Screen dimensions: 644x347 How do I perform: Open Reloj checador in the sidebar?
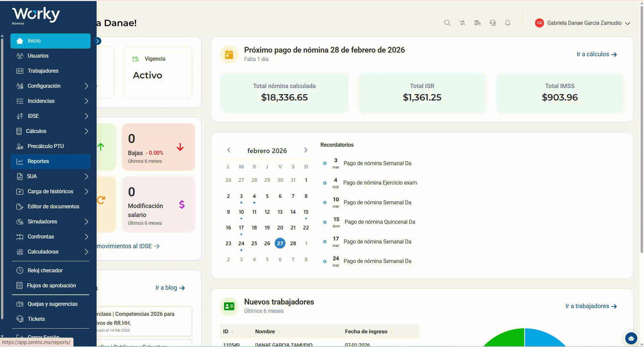[50, 271]
